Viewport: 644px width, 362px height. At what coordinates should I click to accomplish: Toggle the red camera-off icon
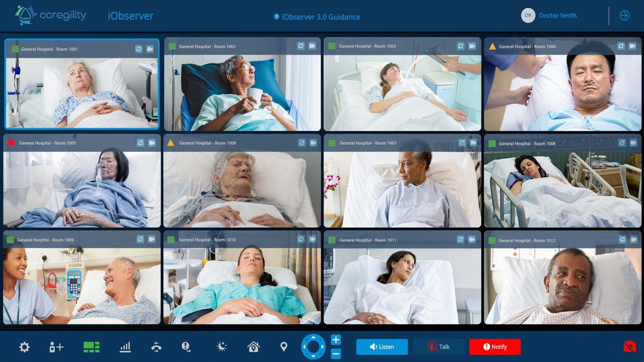tap(630, 347)
